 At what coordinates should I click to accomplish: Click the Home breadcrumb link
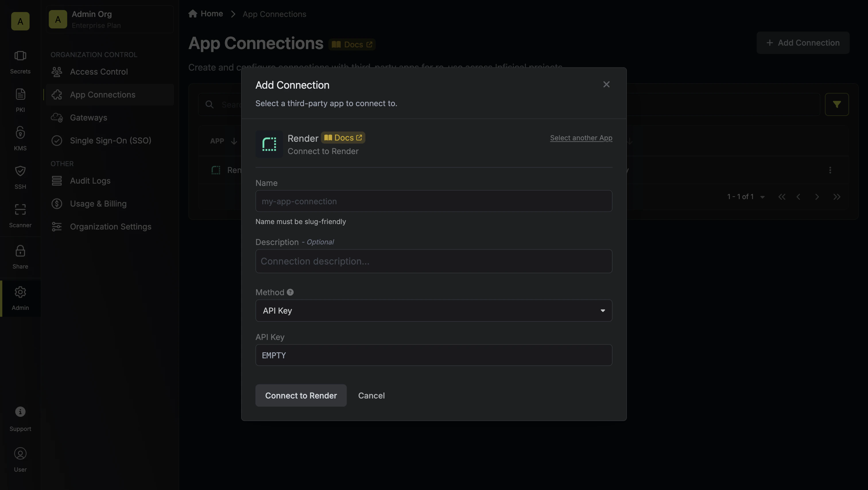coord(212,13)
